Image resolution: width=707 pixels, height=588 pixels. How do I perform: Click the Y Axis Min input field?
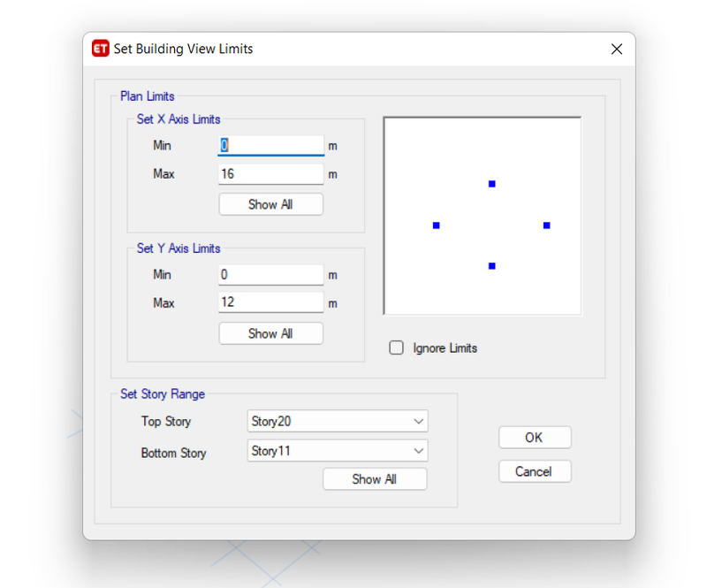coord(271,274)
